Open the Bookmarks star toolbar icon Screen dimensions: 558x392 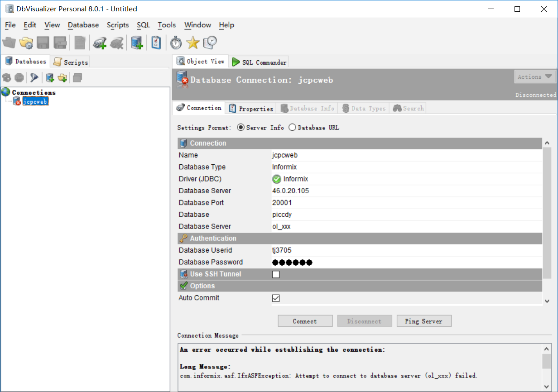pyautogui.click(x=192, y=43)
